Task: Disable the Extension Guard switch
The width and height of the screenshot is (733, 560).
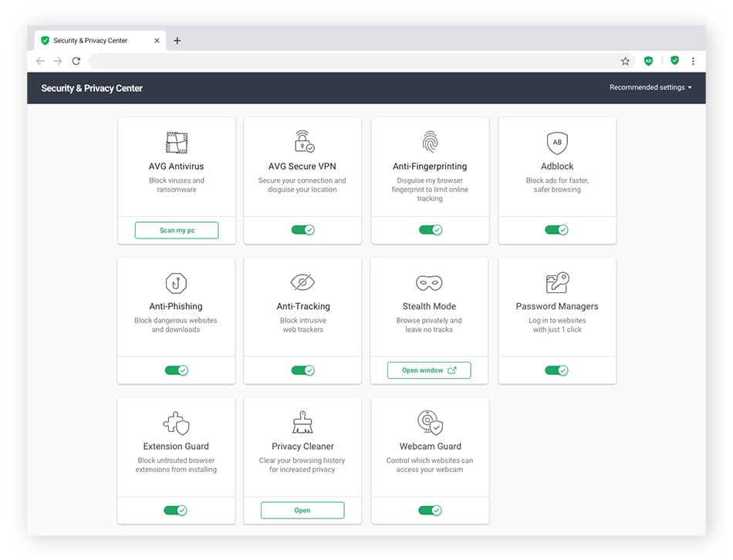Action: pyautogui.click(x=176, y=510)
